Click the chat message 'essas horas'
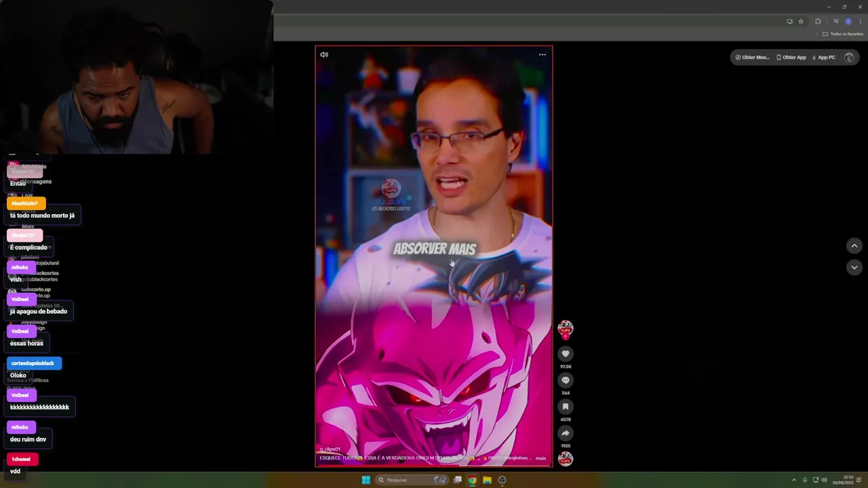 click(x=26, y=343)
